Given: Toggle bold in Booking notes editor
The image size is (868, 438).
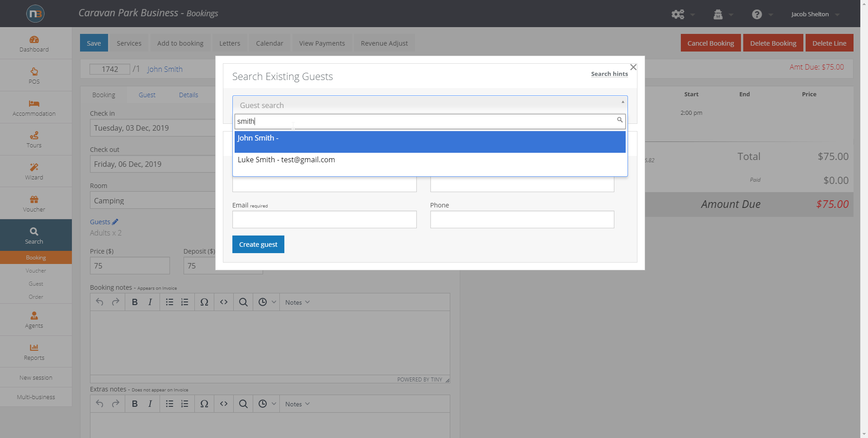Looking at the screenshot, I should [135, 302].
